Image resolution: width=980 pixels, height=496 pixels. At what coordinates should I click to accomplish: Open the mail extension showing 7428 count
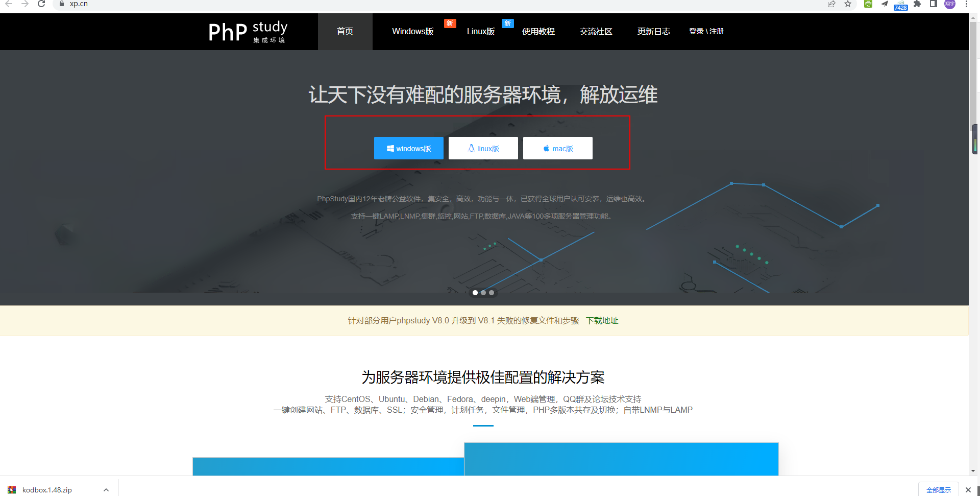(x=901, y=4)
